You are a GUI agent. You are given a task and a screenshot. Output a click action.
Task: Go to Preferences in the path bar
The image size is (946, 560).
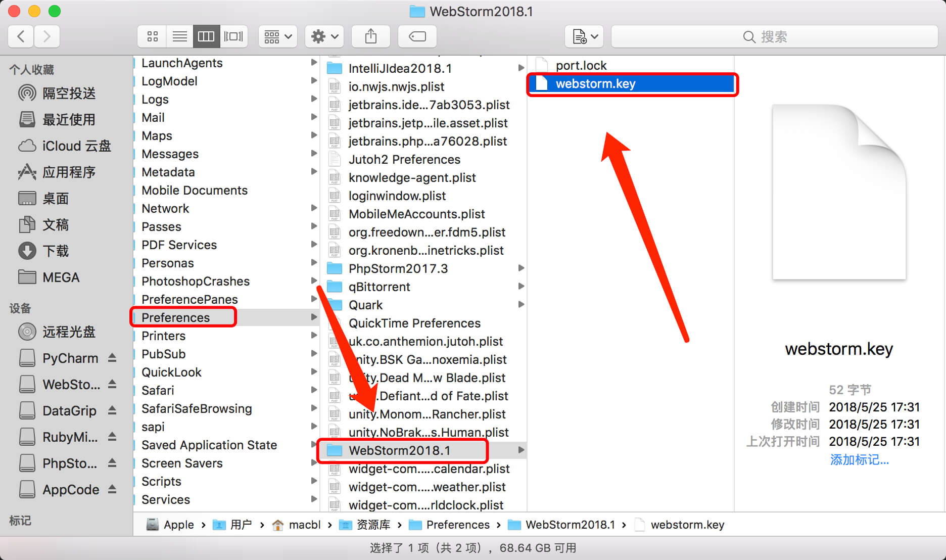click(x=449, y=525)
